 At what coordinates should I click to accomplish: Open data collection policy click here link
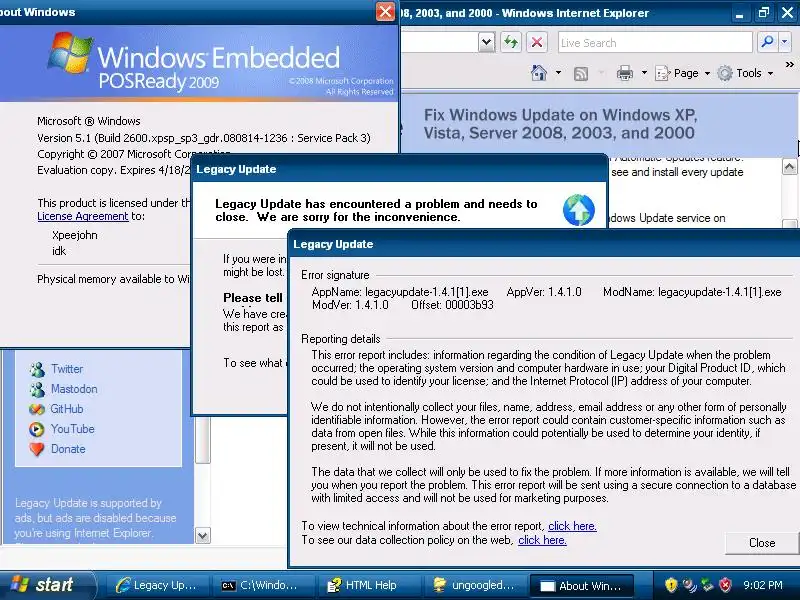542,540
